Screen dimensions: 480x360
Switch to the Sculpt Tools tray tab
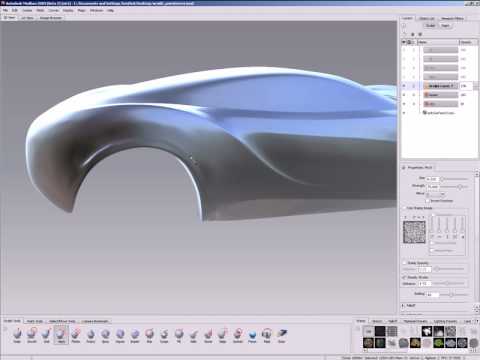point(12,321)
